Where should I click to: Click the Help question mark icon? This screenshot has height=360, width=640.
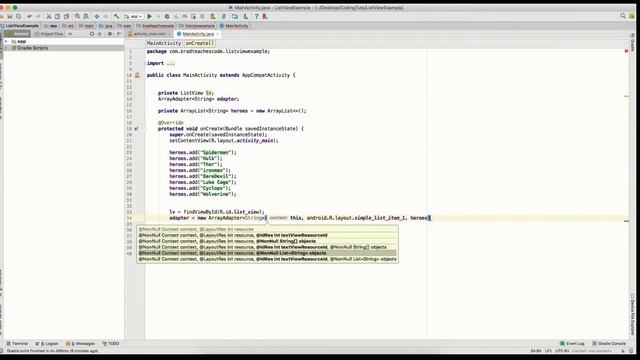point(256,16)
